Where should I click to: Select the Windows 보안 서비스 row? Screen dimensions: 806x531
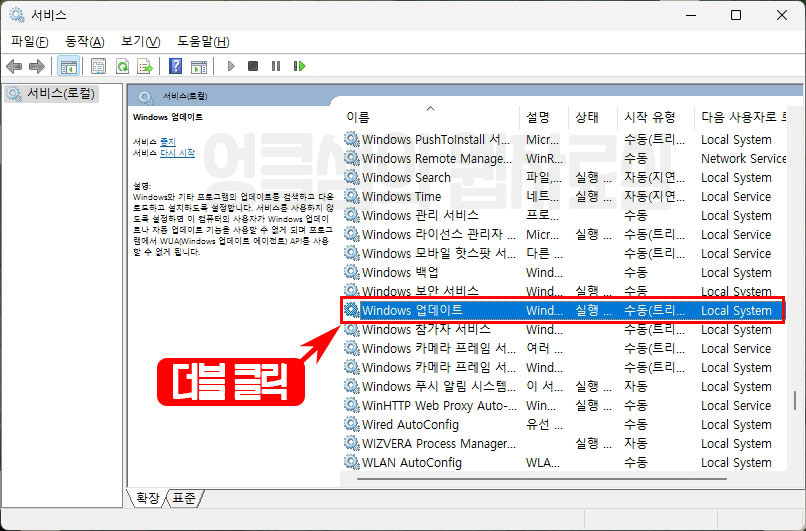pos(563,291)
